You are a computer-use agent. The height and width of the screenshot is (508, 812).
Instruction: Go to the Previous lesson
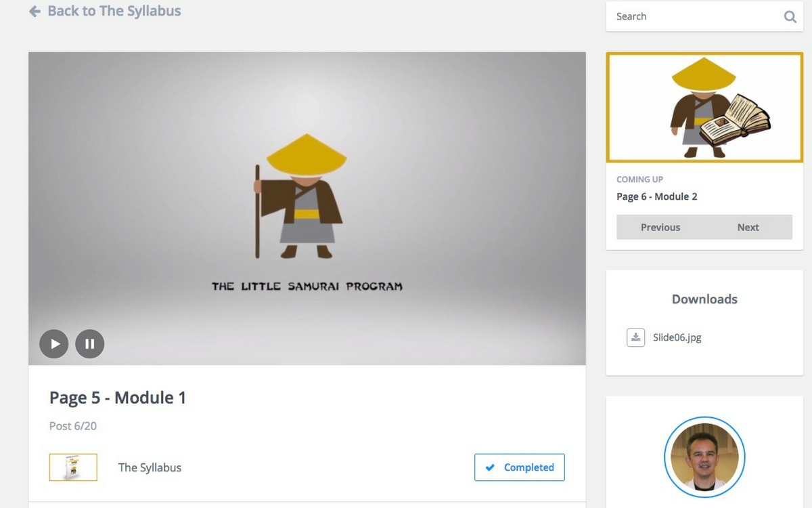tap(660, 228)
